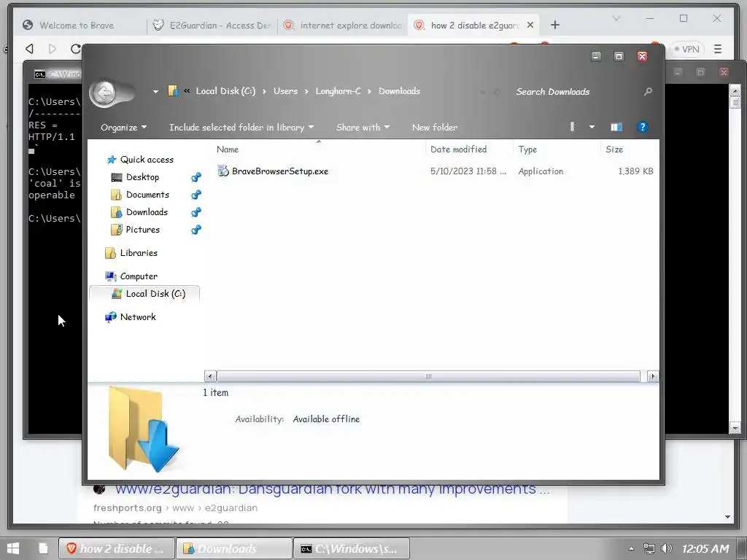
Task: Click pin icon next to Desktop
Action: (x=196, y=177)
